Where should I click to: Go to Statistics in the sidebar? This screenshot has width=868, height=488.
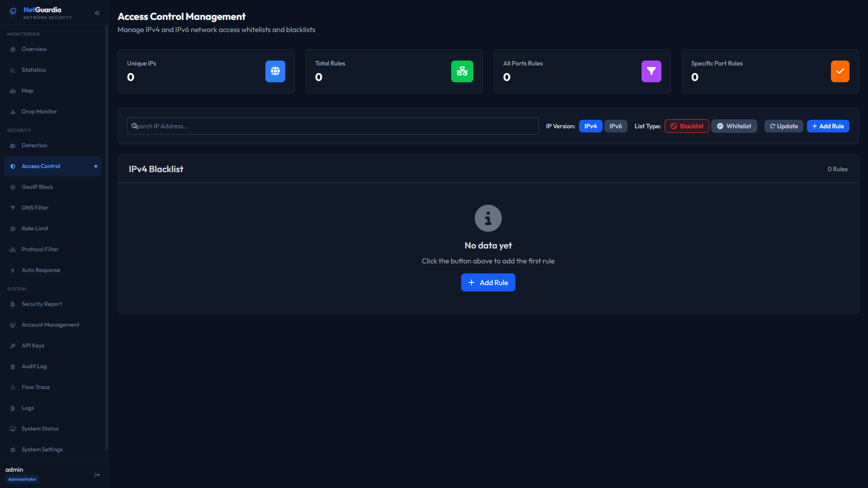click(x=52, y=70)
